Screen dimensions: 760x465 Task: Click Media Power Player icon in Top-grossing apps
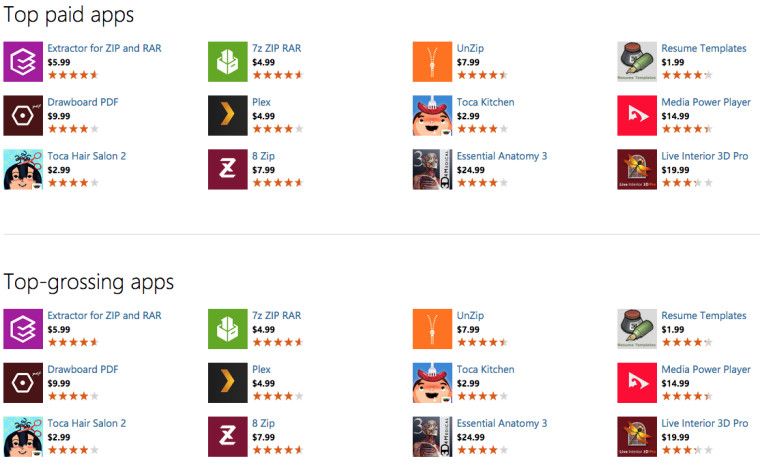tap(637, 383)
